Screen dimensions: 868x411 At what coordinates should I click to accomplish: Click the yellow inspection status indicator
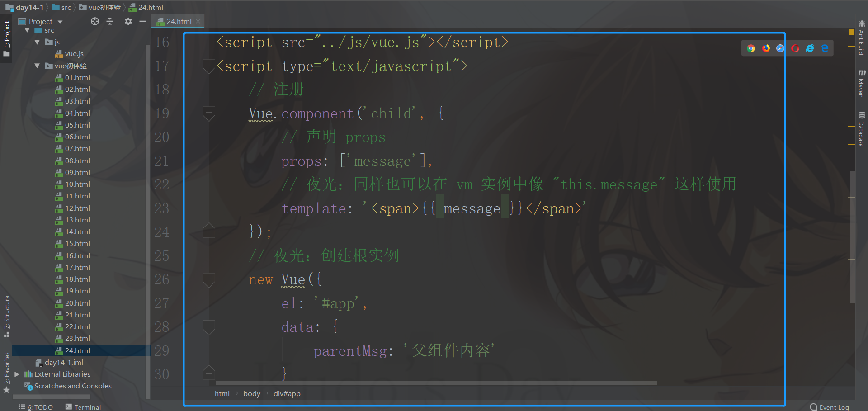[851, 33]
